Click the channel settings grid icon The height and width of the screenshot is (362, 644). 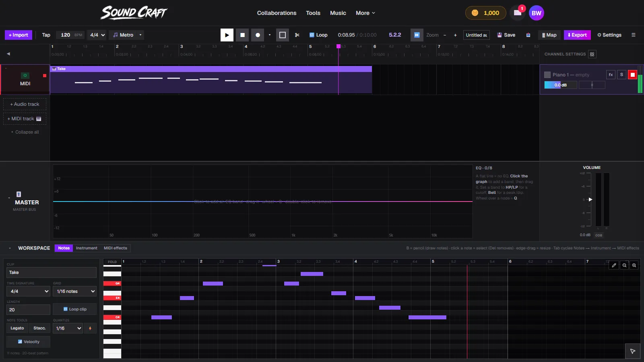pyautogui.click(x=592, y=54)
